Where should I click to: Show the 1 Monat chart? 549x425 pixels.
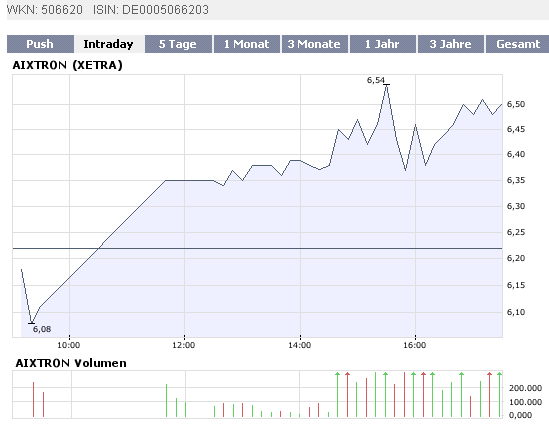(x=246, y=44)
